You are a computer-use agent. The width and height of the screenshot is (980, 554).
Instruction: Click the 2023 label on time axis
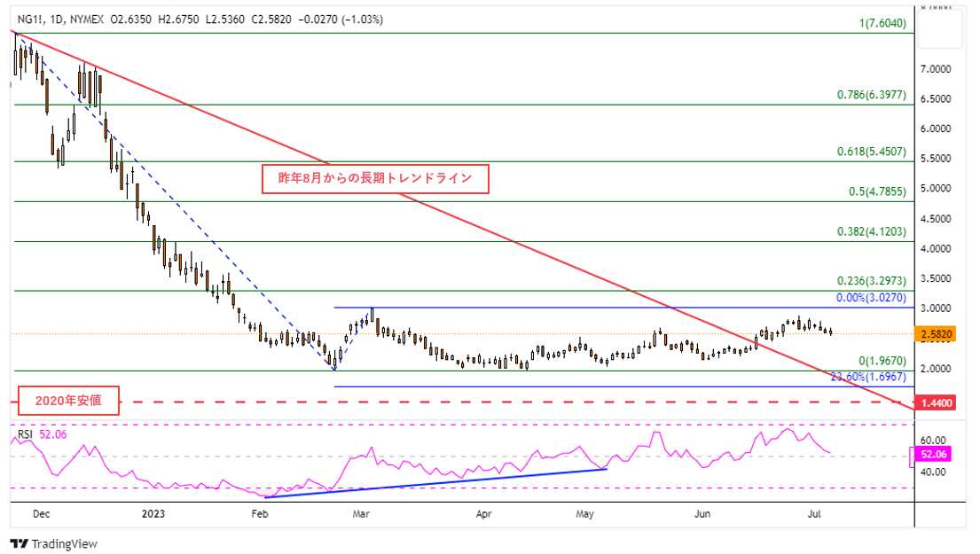click(x=153, y=514)
